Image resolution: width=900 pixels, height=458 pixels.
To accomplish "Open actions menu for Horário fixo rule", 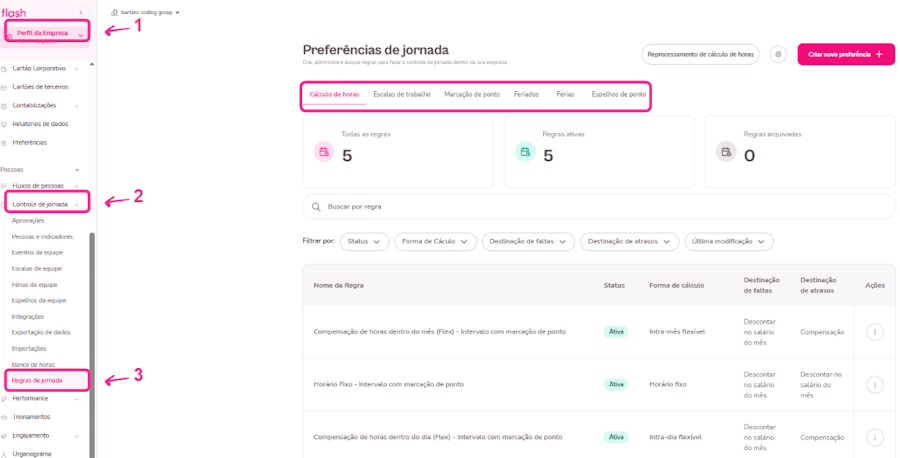I will click(x=874, y=384).
